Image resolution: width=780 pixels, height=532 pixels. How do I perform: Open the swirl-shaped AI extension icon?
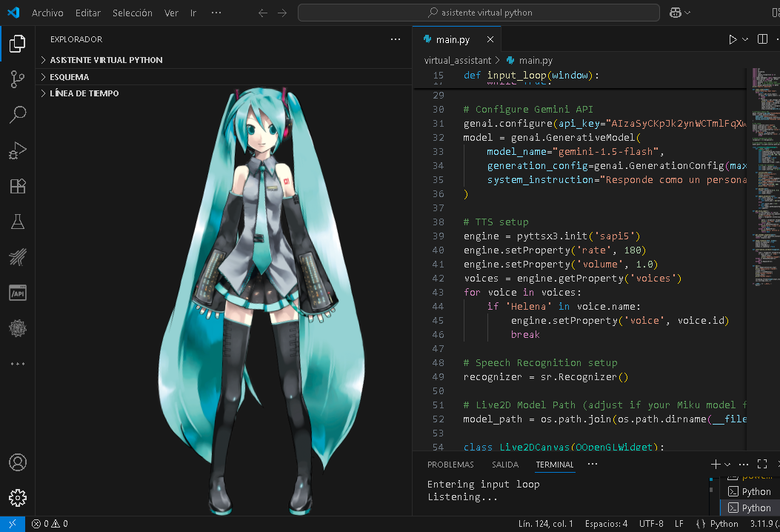click(18, 328)
